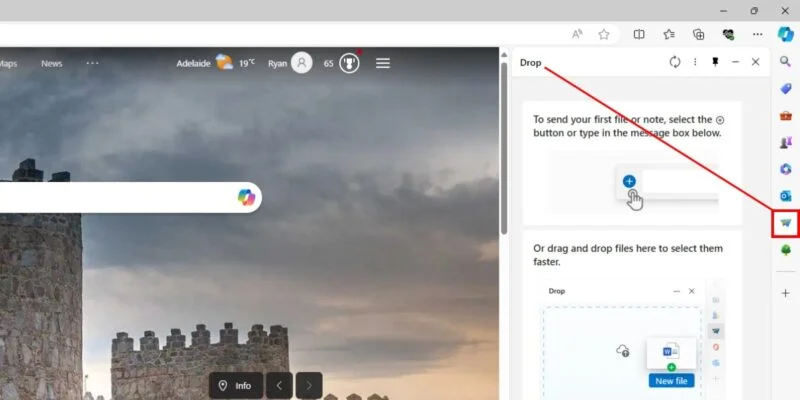The width and height of the screenshot is (800, 400).
Task: Customize sidebar with the plus button
Action: [785, 293]
